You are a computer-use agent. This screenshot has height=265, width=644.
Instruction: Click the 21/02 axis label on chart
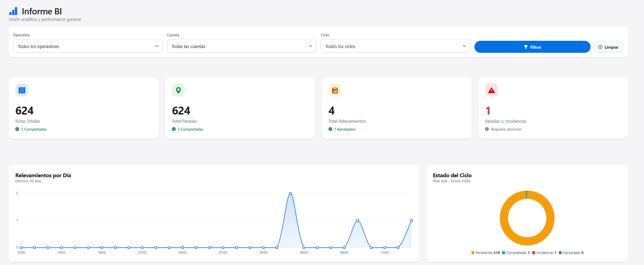pos(142,253)
